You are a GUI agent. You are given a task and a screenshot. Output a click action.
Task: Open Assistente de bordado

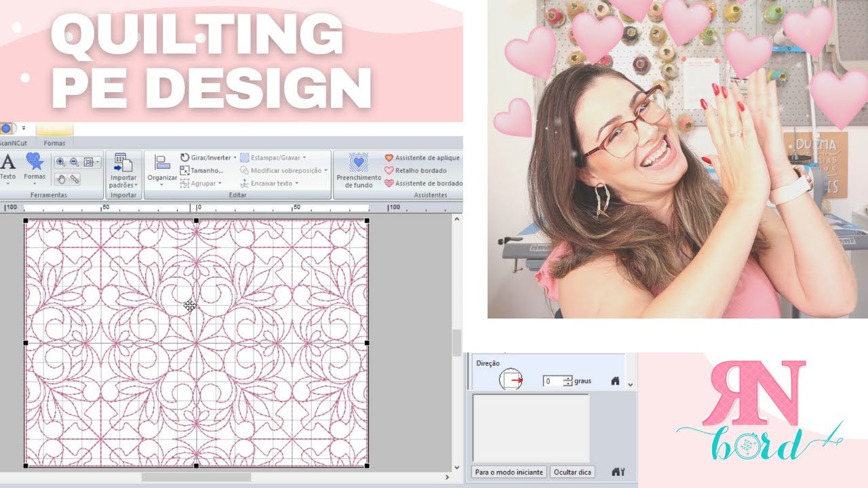pyautogui.click(x=423, y=183)
